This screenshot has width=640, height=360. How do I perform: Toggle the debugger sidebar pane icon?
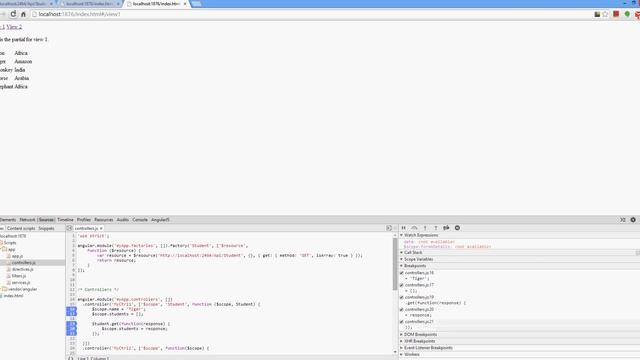(389, 228)
